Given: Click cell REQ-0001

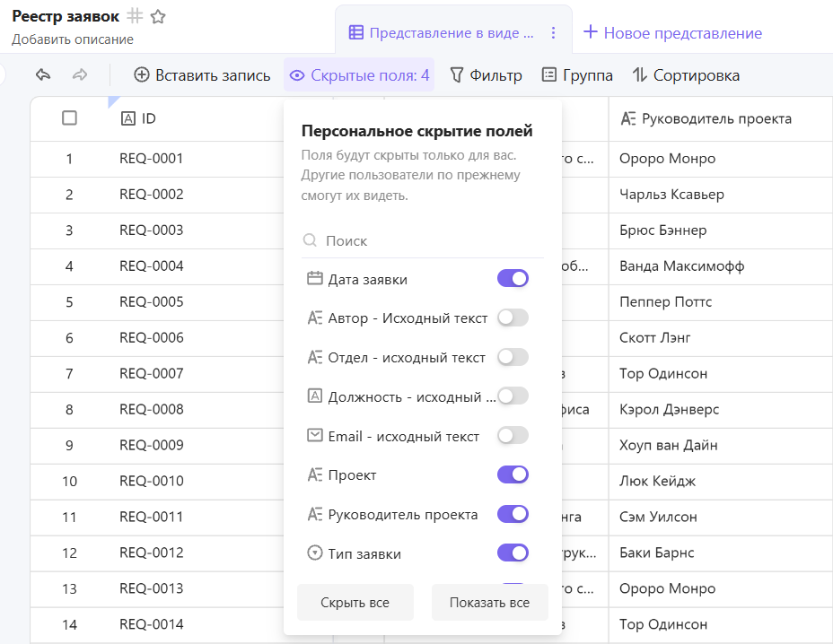Looking at the screenshot, I should coord(152,158).
